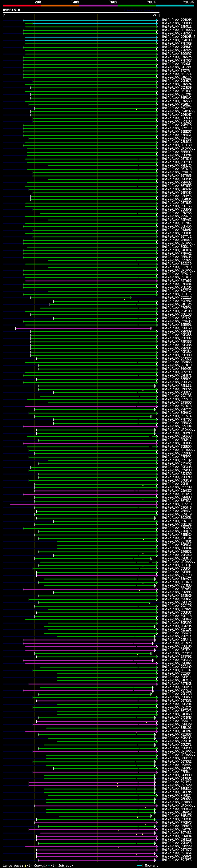Click the =50char scale legend
The image size is (197, 868).
147,865
